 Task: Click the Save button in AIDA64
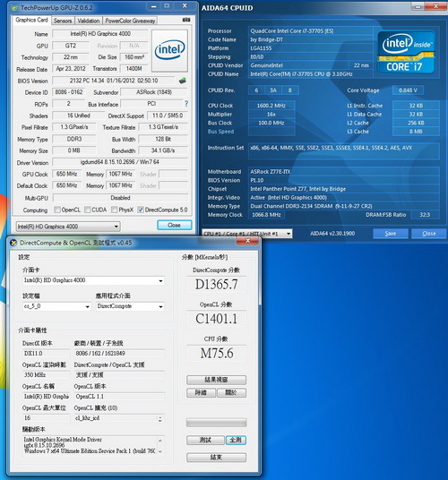point(391,234)
